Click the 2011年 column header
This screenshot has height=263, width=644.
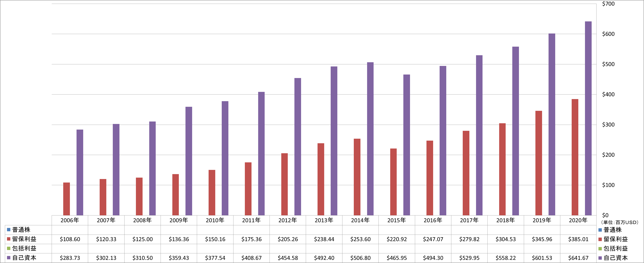(x=252, y=220)
